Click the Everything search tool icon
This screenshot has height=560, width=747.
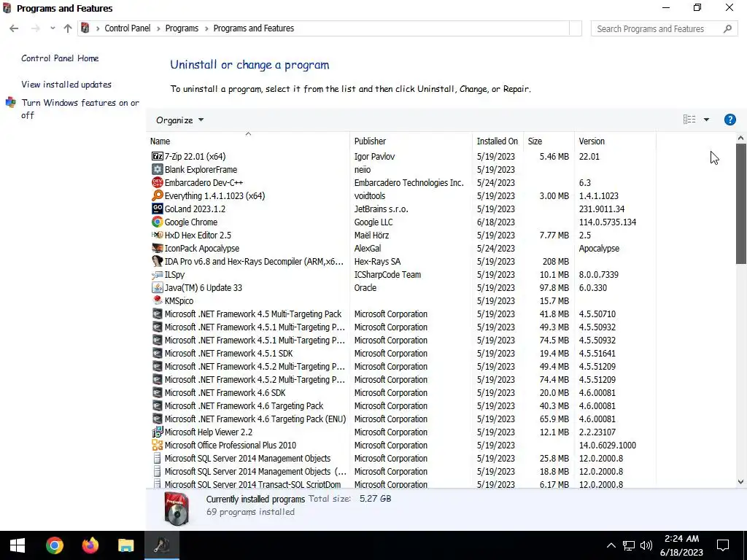[x=158, y=195]
